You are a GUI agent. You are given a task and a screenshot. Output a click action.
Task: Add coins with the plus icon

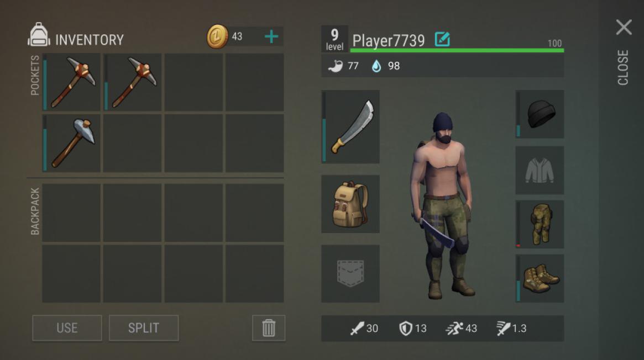[x=271, y=37]
